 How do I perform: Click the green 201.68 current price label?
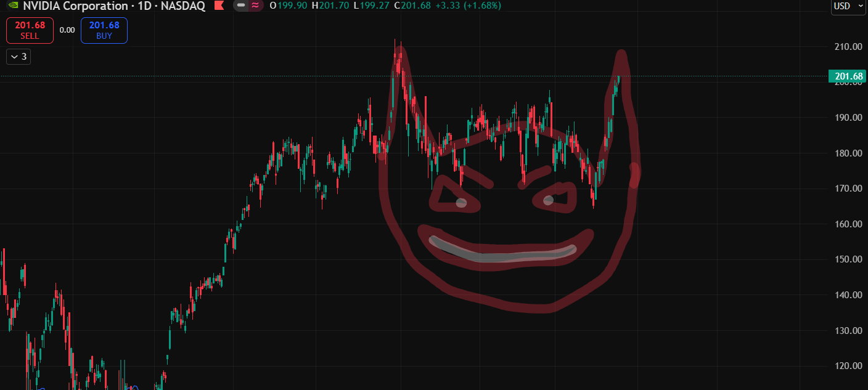[x=848, y=76]
